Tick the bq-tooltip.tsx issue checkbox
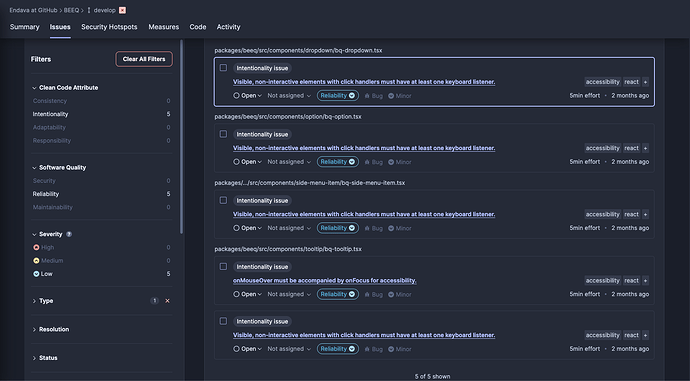This screenshot has width=690, height=381. point(224,267)
